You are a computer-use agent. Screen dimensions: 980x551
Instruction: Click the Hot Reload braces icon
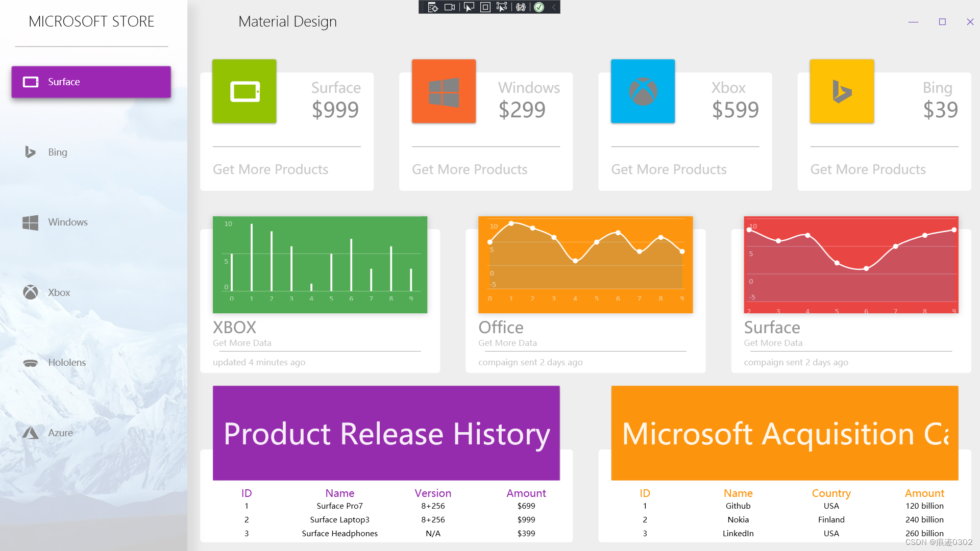[521, 7]
